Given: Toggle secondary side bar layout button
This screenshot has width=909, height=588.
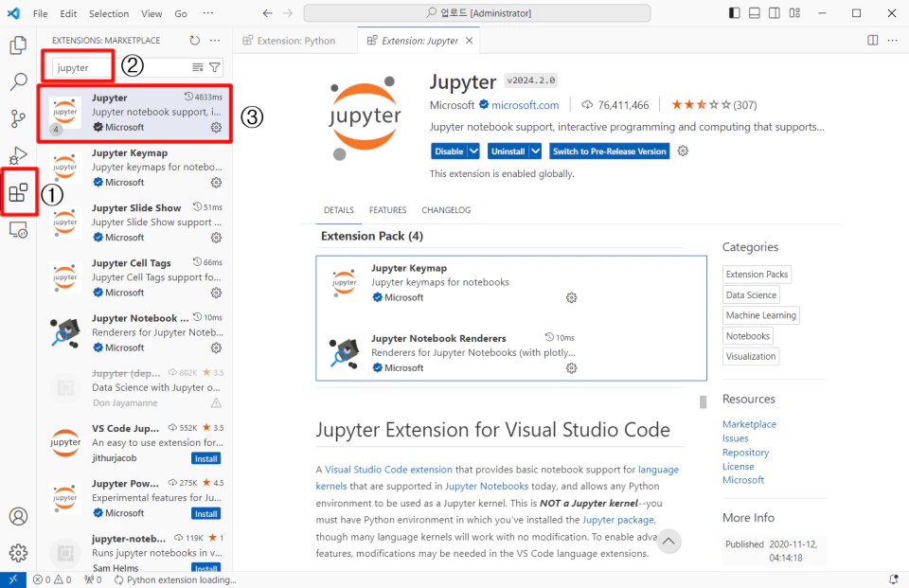Looking at the screenshot, I should point(774,12).
